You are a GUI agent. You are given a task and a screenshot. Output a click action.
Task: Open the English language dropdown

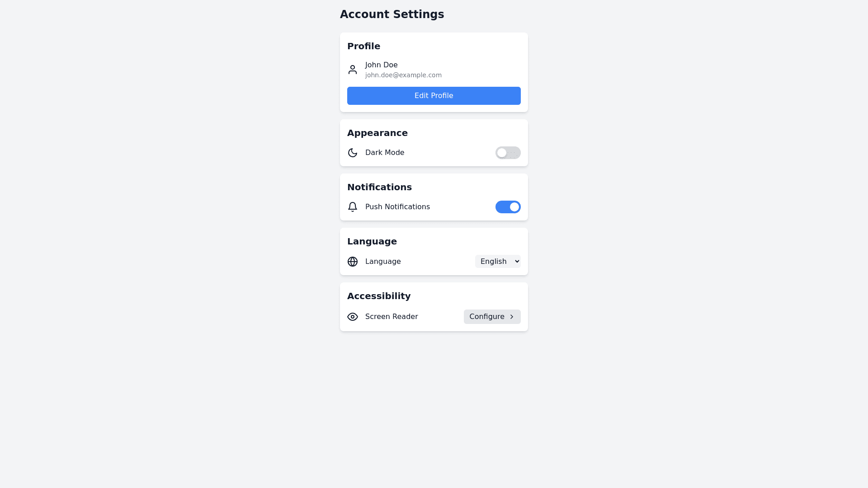498,262
